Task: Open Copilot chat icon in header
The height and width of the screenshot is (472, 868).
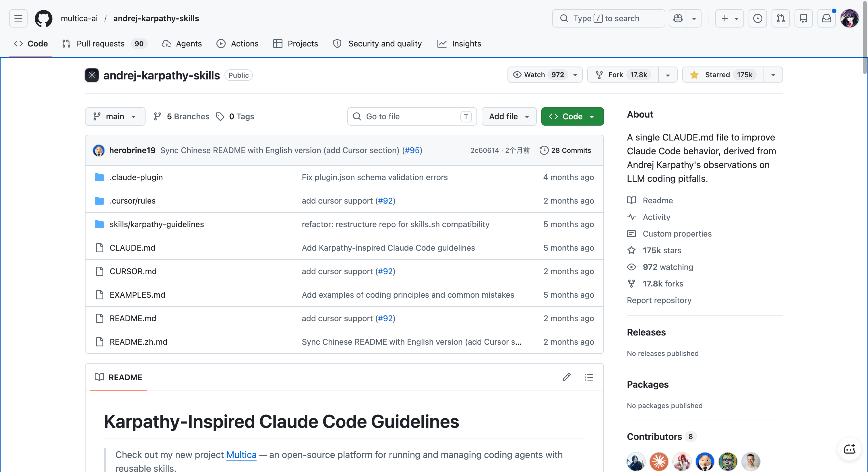Action: tap(678, 18)
